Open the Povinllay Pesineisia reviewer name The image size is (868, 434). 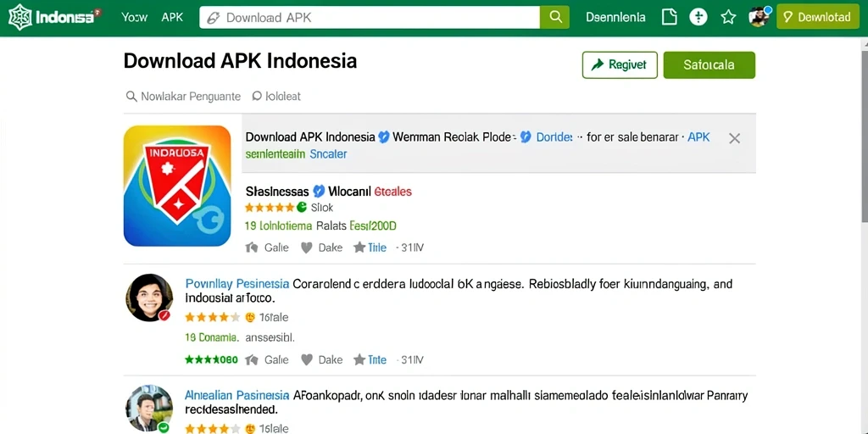pyautogui.click(x=237, y=284)
